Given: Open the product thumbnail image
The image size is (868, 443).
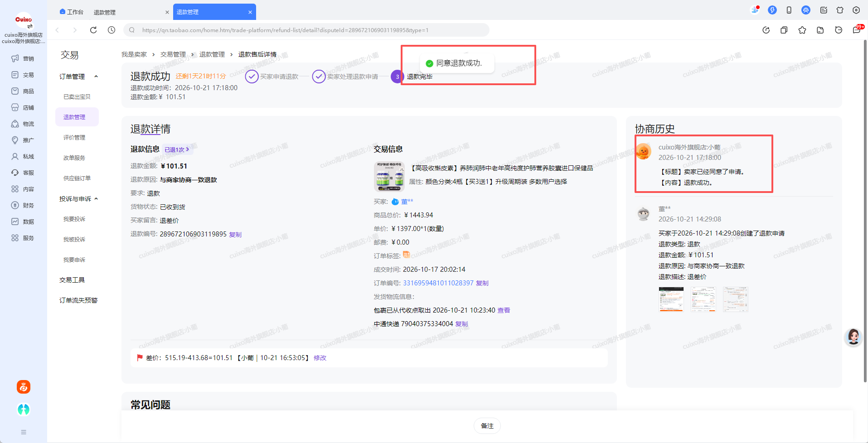Looking at the screenshot, I should click(x=389, y=177).
